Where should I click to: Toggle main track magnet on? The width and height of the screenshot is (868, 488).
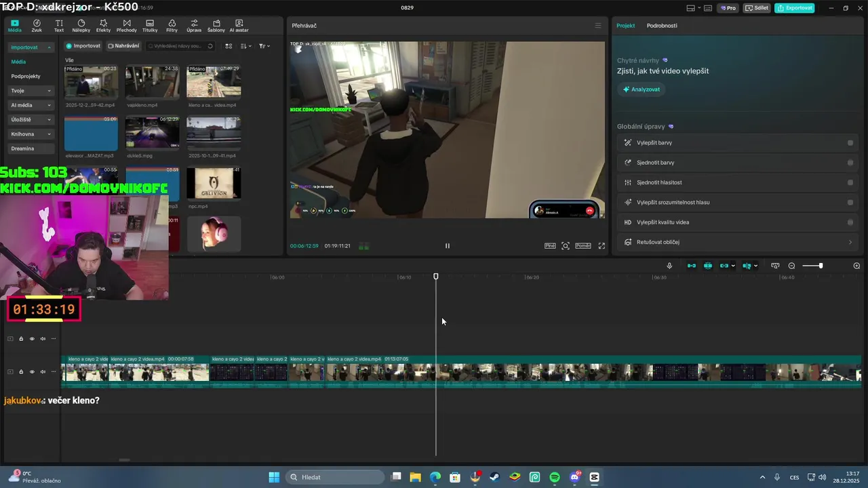pyautogui.click(x=692, y=266)
